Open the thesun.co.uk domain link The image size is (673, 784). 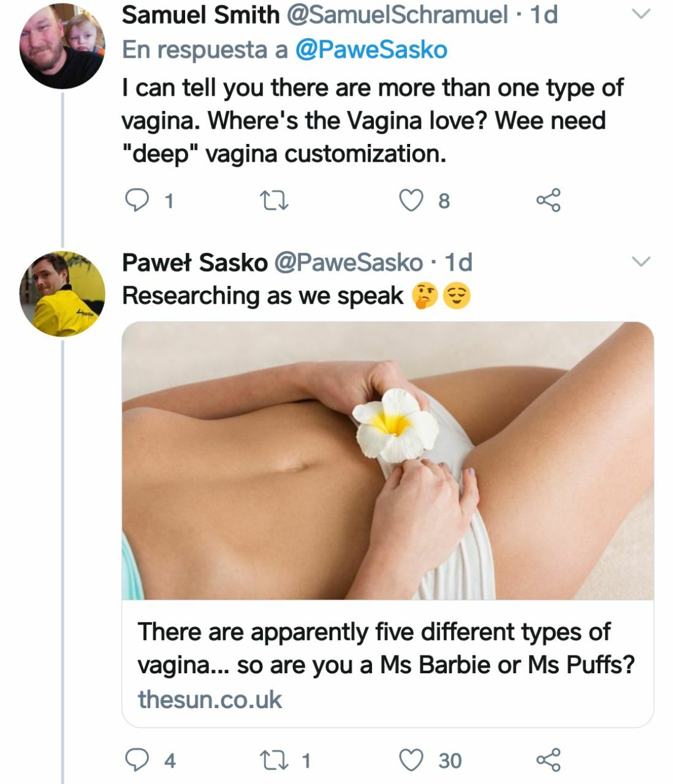click(210, 699)
